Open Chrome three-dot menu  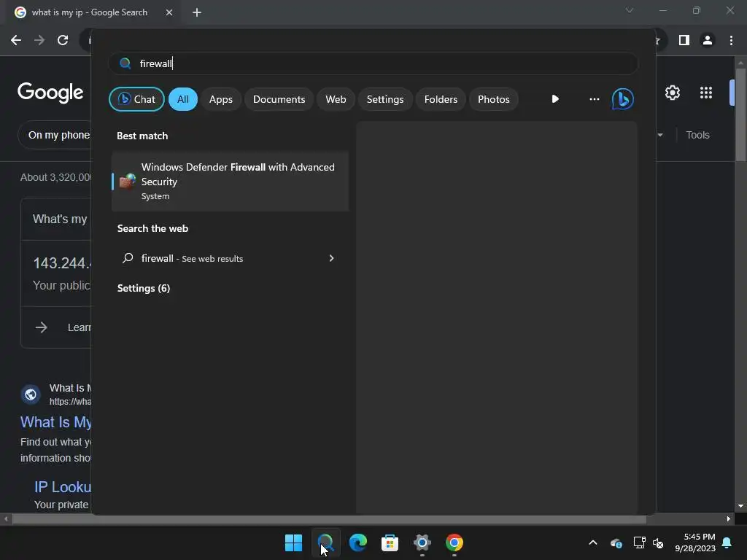(x=731, y=40)
